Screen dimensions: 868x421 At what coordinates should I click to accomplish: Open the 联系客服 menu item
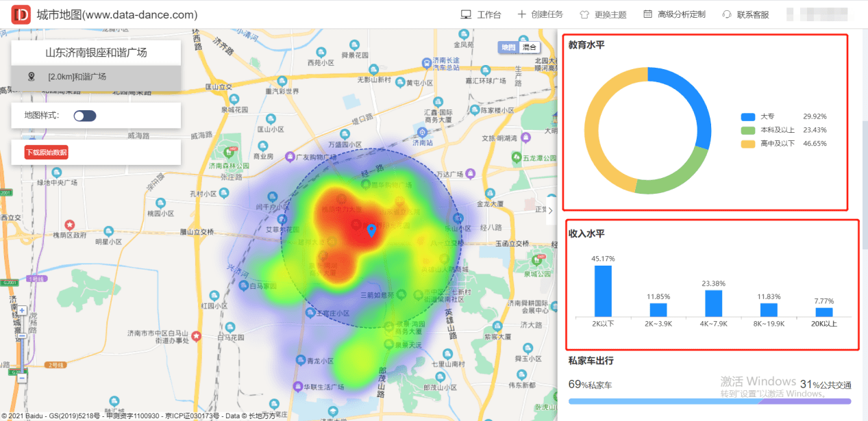pos(752,14)
